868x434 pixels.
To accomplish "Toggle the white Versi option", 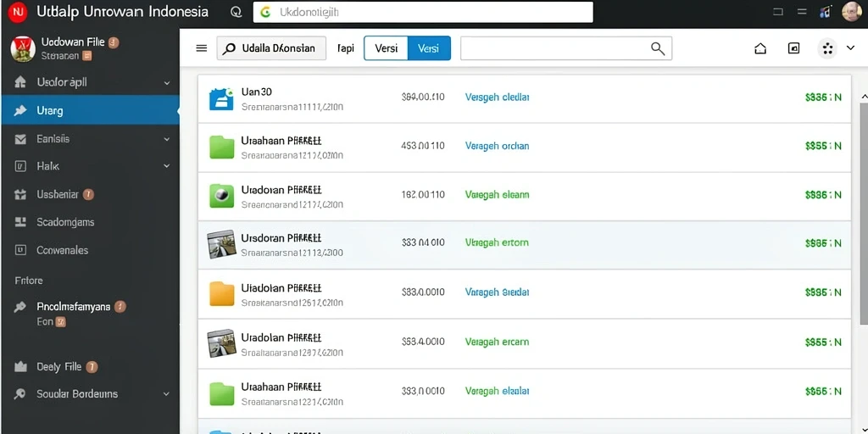I will pos(386,48).
